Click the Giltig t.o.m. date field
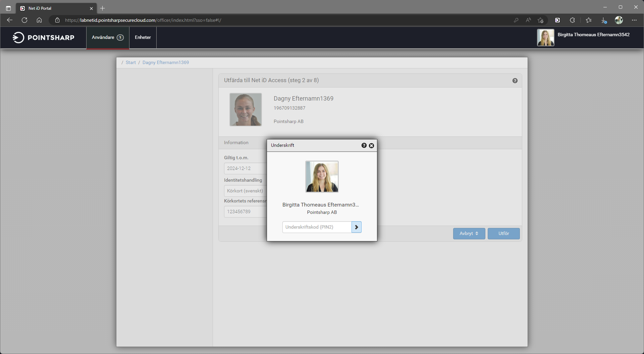644x354 pixels. [246, 168]
